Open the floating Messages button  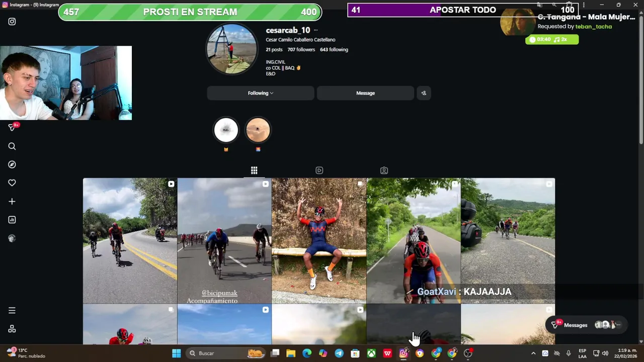pyautogui.click(x=586, y=325)
